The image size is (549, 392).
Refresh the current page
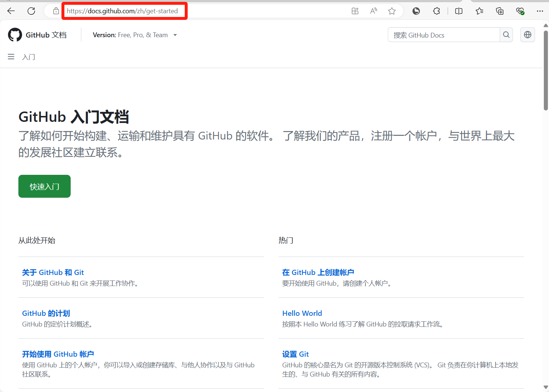[31, 11]
